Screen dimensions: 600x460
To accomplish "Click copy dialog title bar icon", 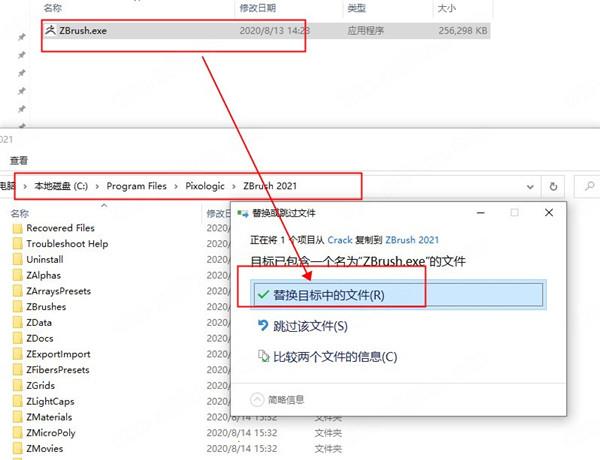I will (x=243, y=214).
